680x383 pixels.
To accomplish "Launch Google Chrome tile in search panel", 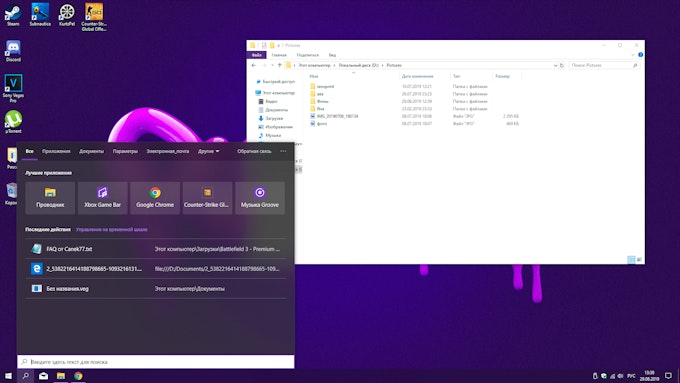I will [155, 198].
